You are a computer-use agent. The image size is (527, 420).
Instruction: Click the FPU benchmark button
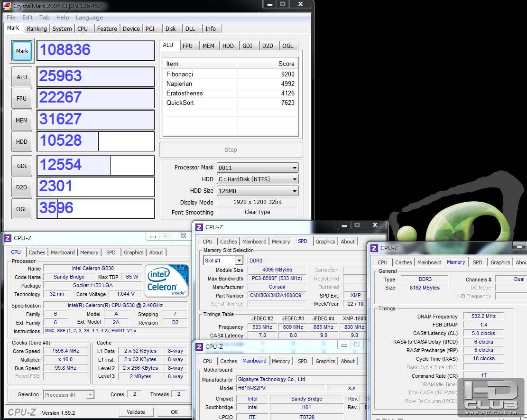coord(22,99)
